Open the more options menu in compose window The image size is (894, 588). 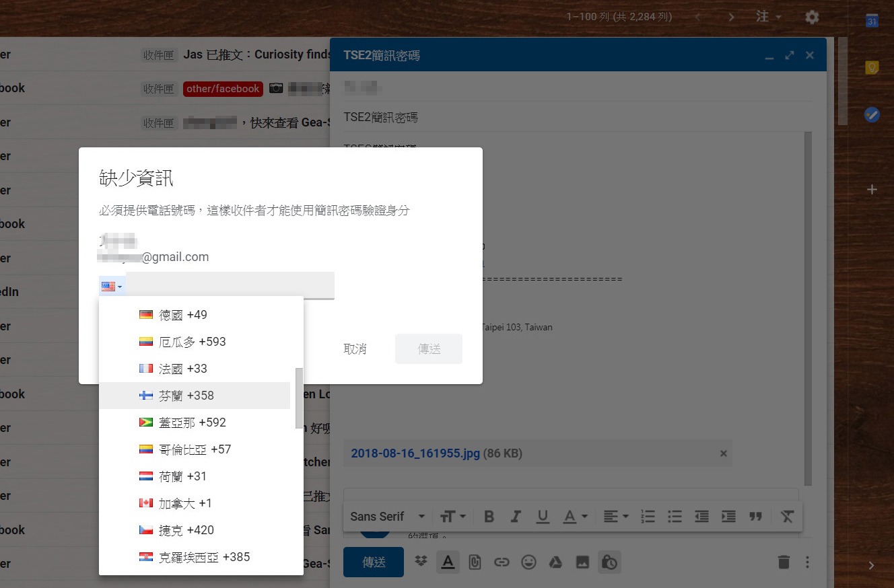(807, 562)
